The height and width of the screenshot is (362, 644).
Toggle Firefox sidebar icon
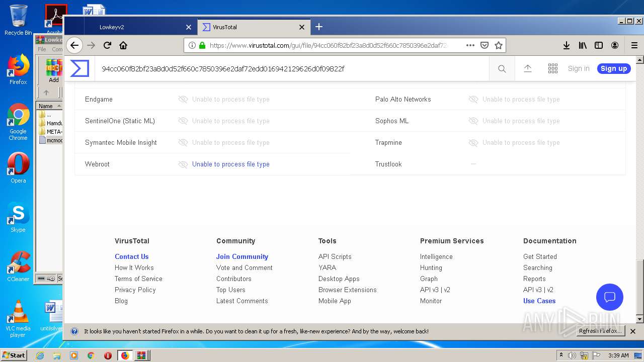[x=599, y=45]
